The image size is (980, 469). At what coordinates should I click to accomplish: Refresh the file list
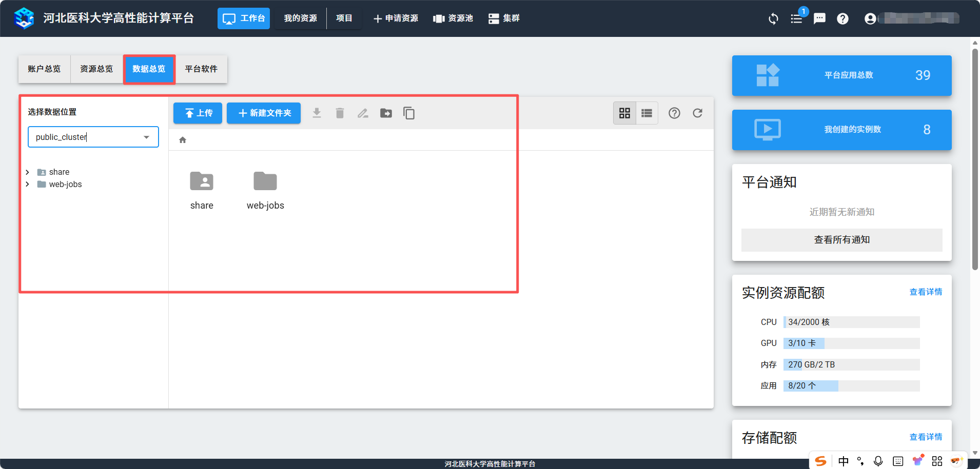tap(697, 113)
